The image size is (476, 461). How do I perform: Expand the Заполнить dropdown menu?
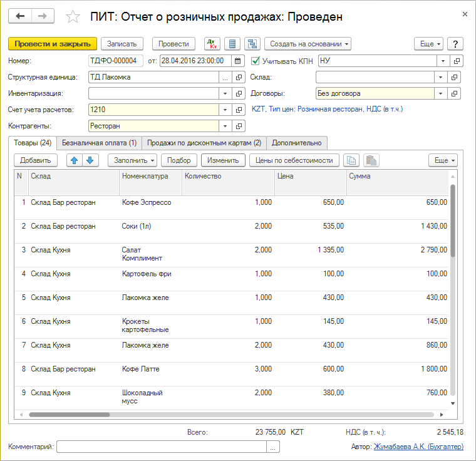[x=132, y=160]
